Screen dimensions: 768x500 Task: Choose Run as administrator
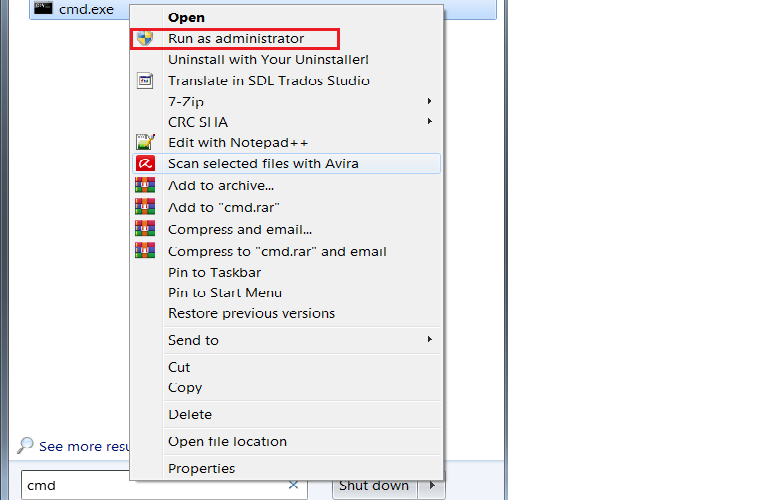236,39
